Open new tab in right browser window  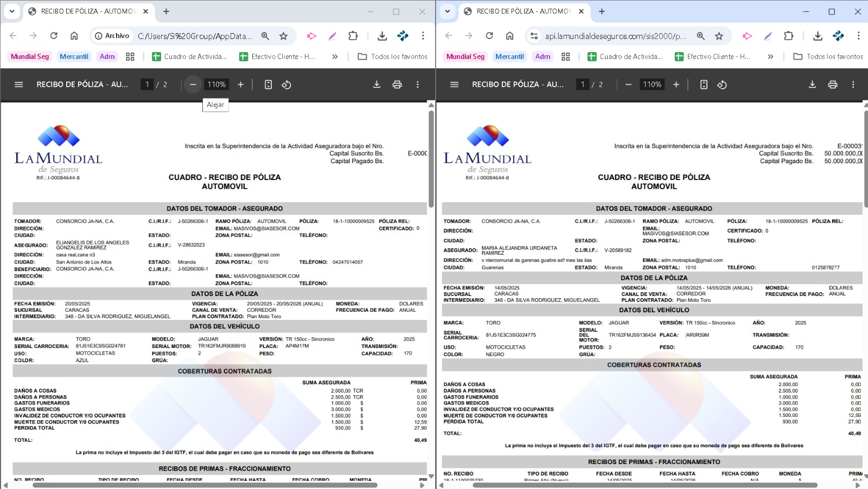(602, 11)
